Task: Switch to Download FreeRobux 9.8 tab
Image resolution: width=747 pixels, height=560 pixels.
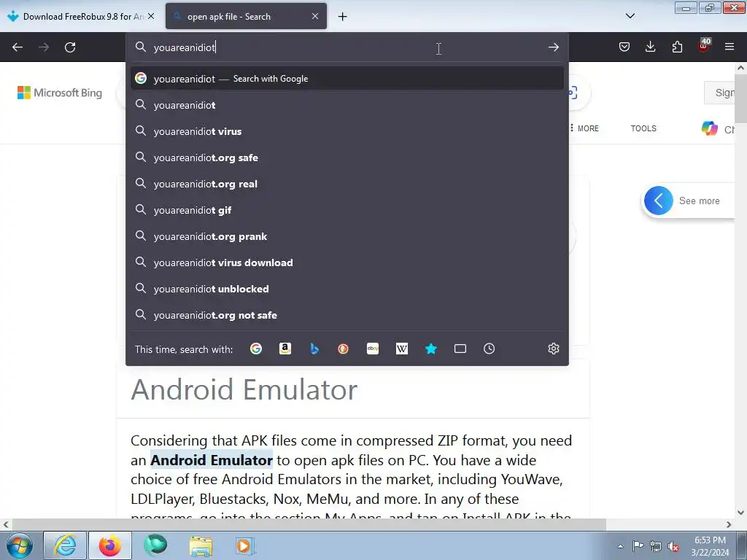Action: [81, 16]
